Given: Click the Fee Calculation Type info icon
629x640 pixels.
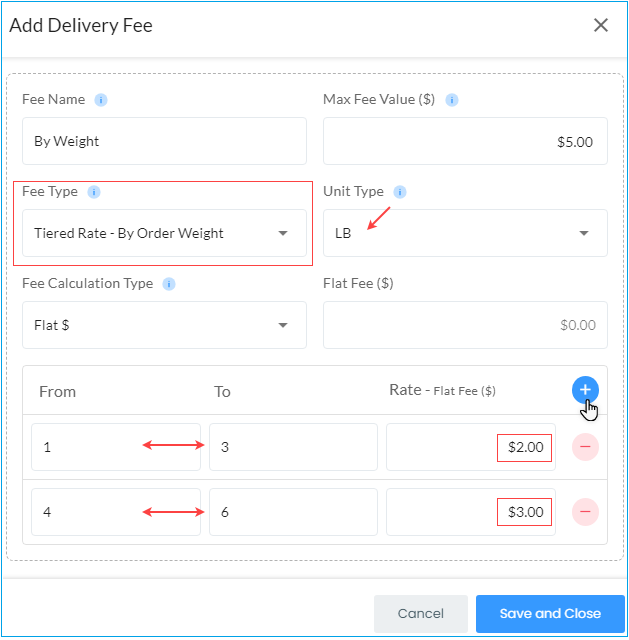Looking at the screenshot, I should 169,284.
